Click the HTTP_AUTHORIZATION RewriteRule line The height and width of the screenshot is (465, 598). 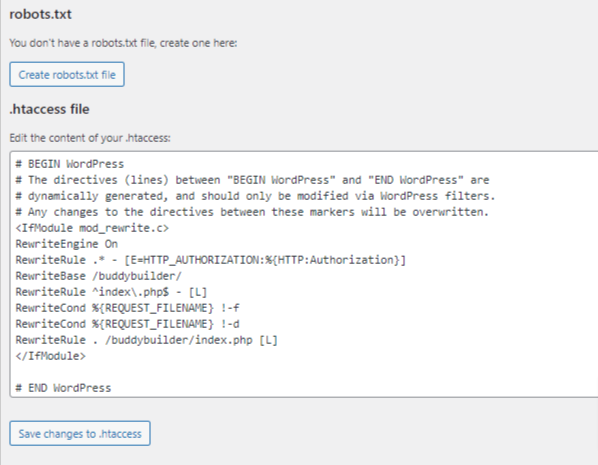coord(211,260)
